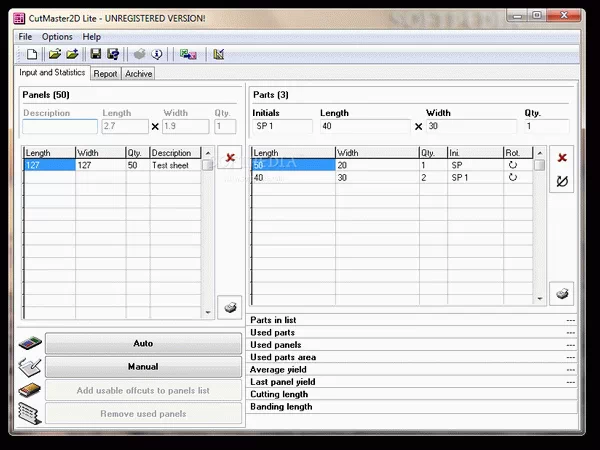This screenshot has height=450, width=600.
Task: Click the Rot. column header
Action: tap(518, 153)
